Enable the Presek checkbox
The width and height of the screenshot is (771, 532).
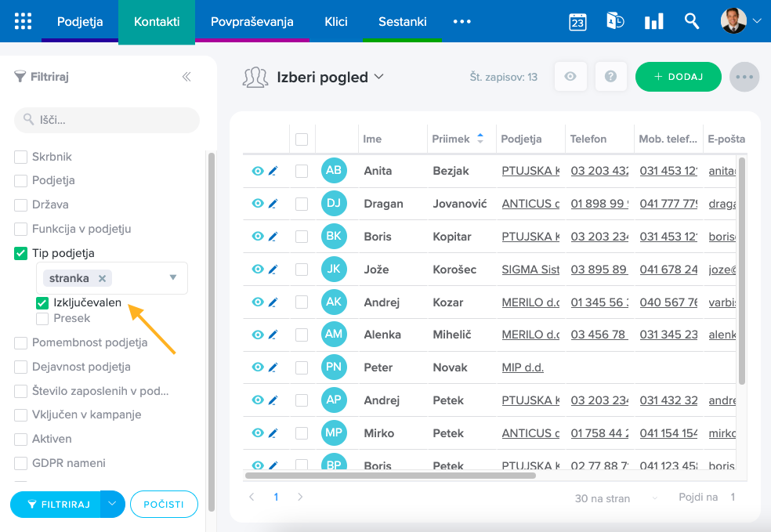coord(42,319)
